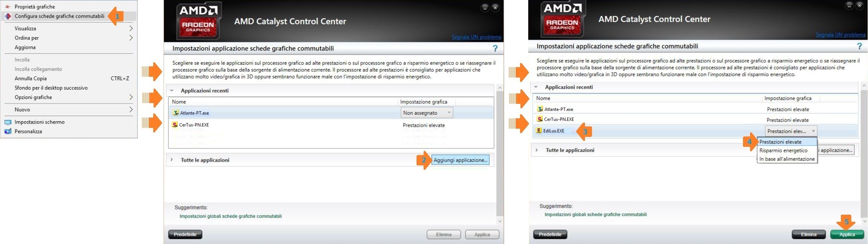Click AMD Radeon logo in EdiLus window
The width and height of the screenshot is (868, 244).
[563, 19]
